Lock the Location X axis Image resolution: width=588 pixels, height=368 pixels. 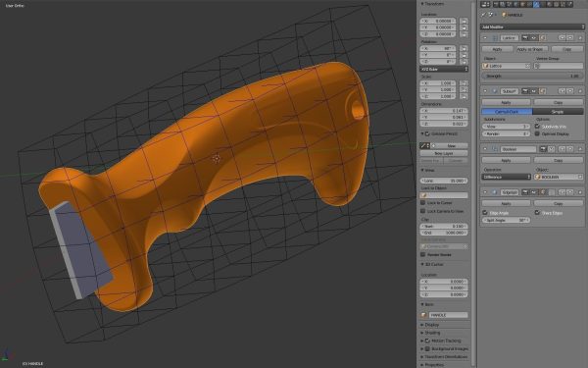point(464,21)
